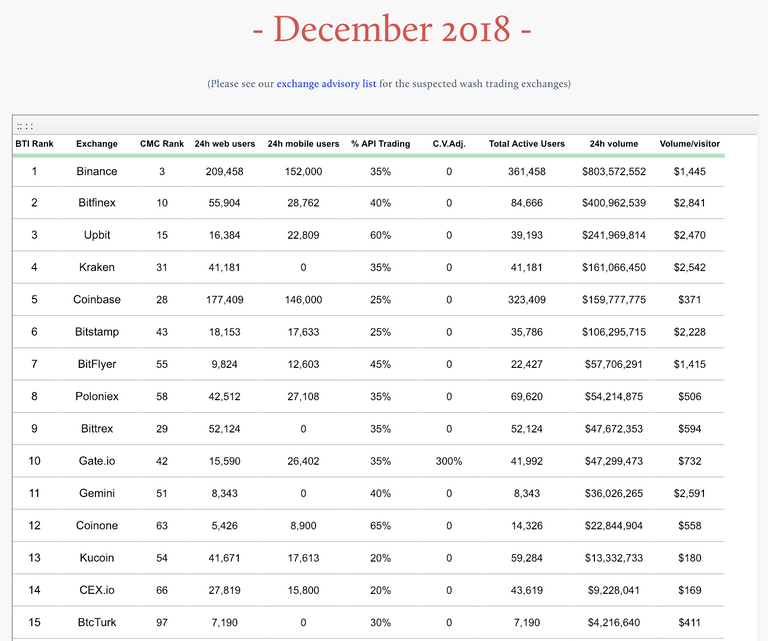This screenshot has height=641, width=768.
Task: Click the Coinbase exchange name
Action: coord(96,300)
